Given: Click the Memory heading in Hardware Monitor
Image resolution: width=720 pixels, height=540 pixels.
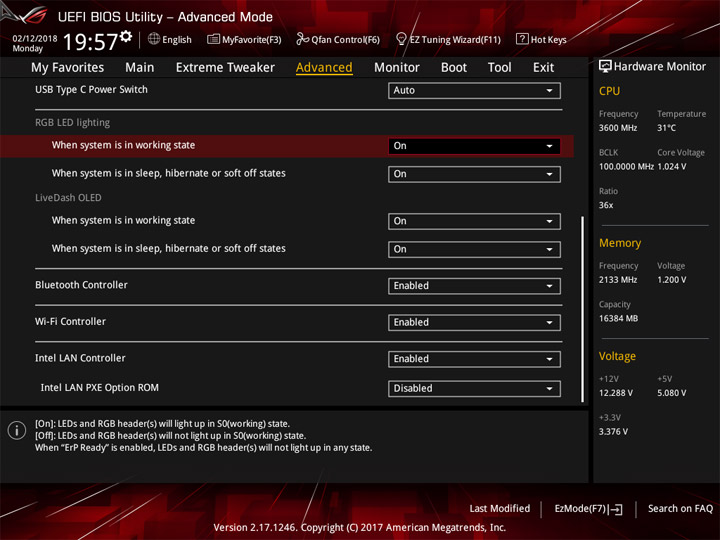Looking at the screenshot, I should click(620, 243).
